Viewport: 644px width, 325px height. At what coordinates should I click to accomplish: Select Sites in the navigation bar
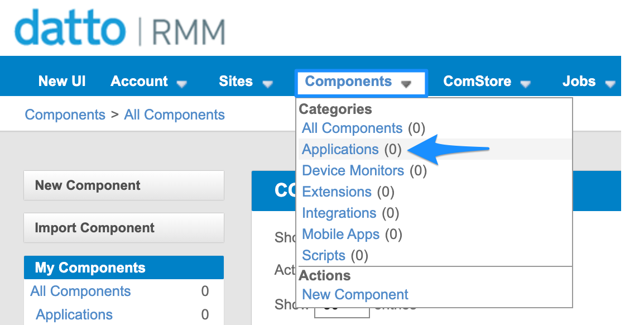(235, 81)
